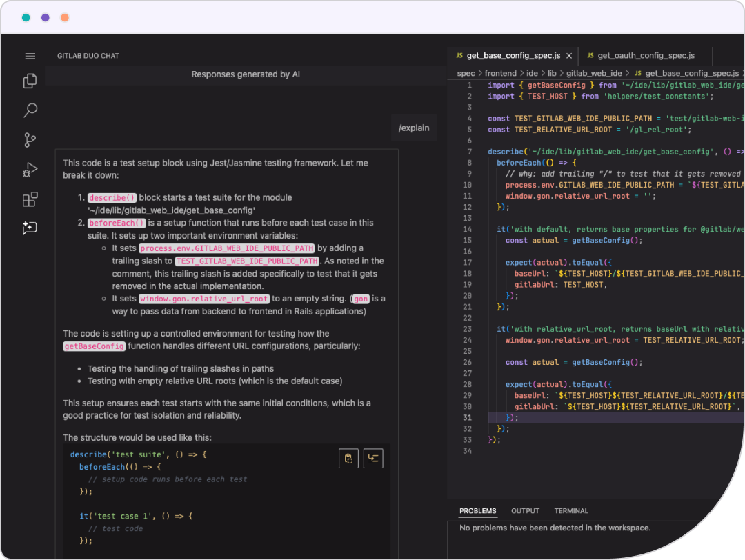Close the get_base_config_spec.js tab

[568, 56]
